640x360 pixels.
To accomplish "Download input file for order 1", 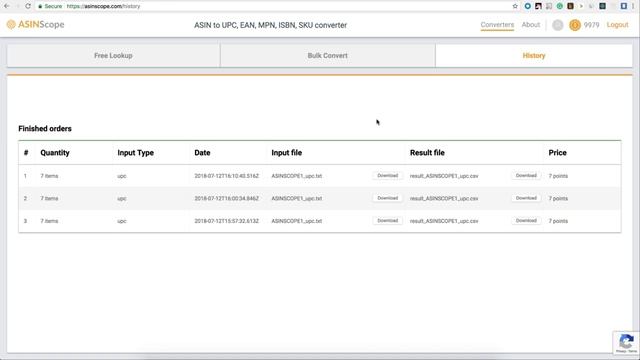I will 387,176.
